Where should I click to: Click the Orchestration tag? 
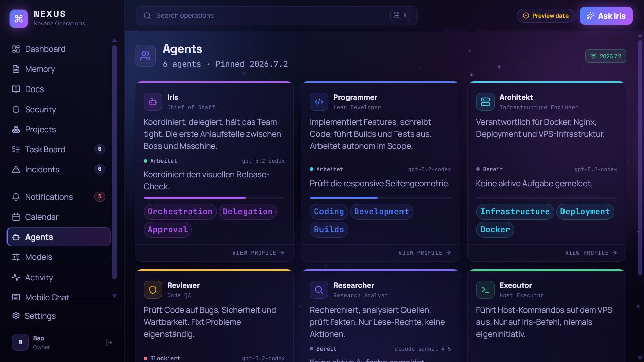180,212
